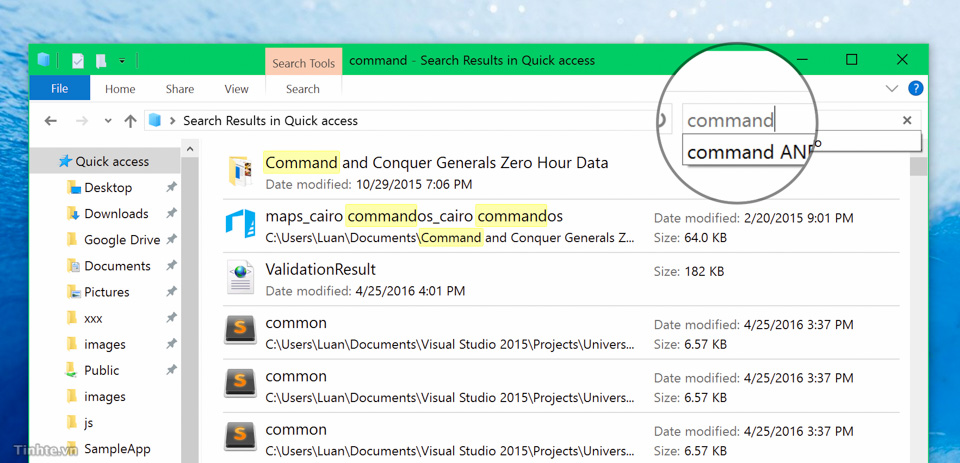Click the Explorer window icon in title bar

click(x=43, y=59)
